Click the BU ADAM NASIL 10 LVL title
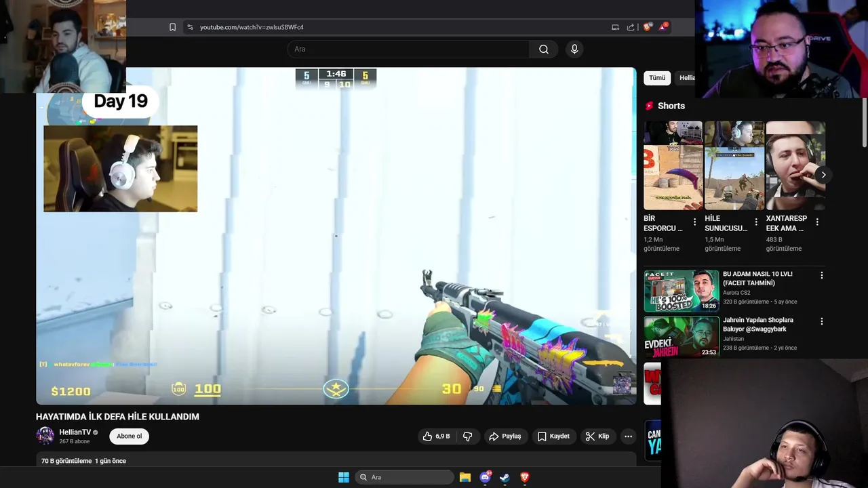The image size is (868, 488). coord(757,279)
